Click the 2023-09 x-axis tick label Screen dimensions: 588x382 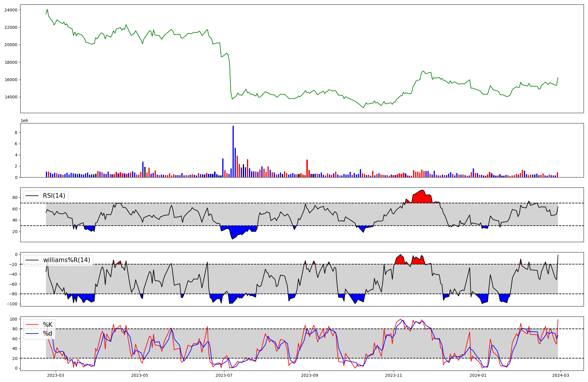point(310,375)
